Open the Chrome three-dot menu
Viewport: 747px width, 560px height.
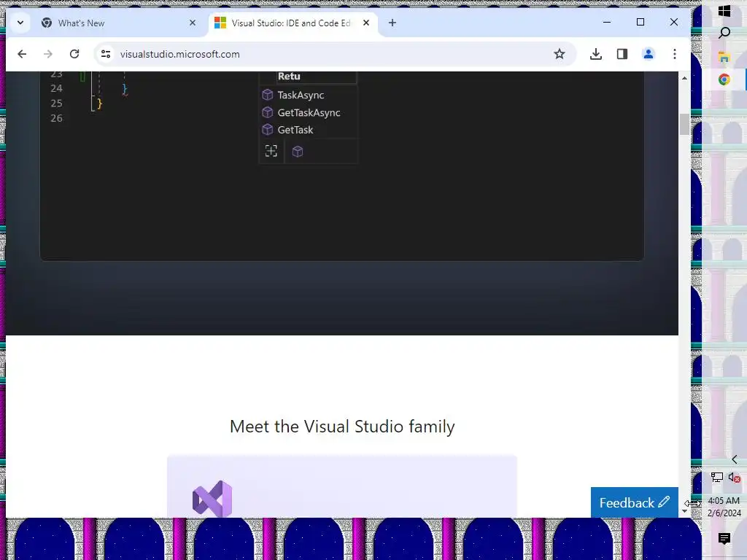[675, 54]
